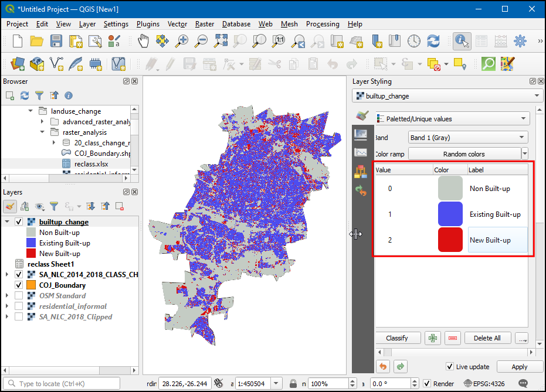Uncheck the Live update checkbox
The height and width of the screenshot is (392, 546).
[x=450, y=367]
